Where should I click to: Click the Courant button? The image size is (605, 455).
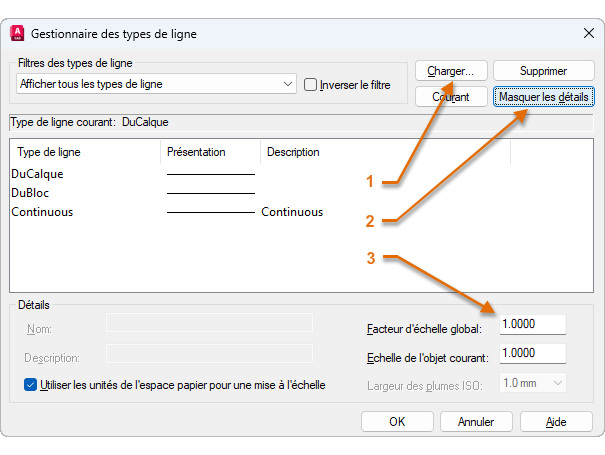[451, 97]
